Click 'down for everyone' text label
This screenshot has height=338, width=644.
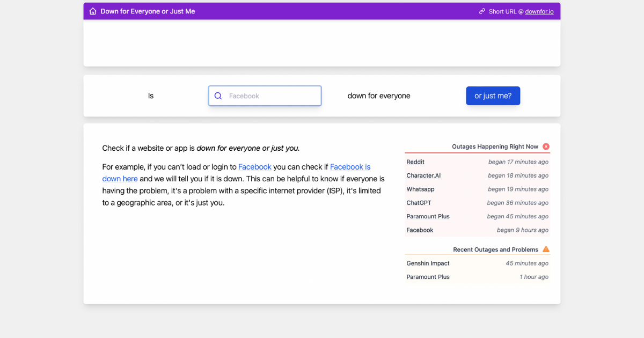(x=379, y=96)
